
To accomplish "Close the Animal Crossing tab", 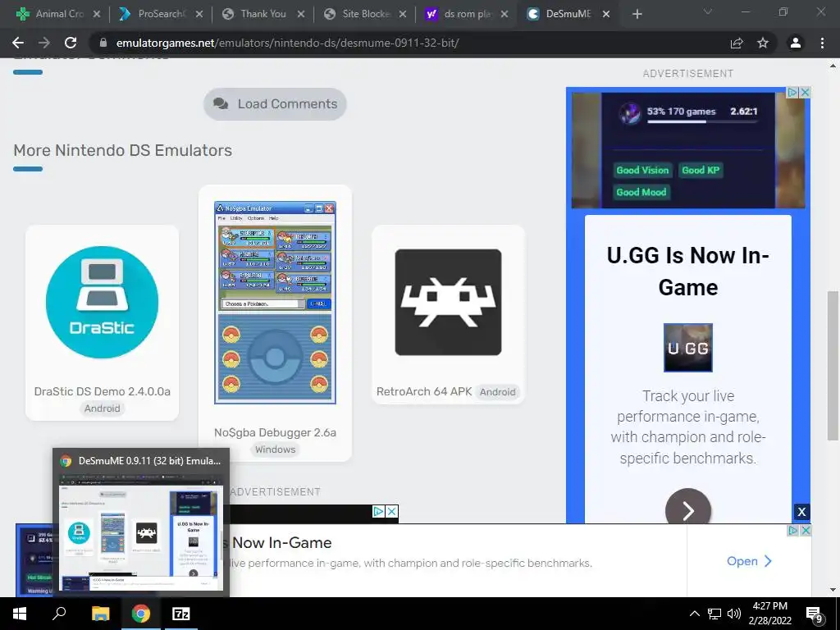I will point(97,14).
